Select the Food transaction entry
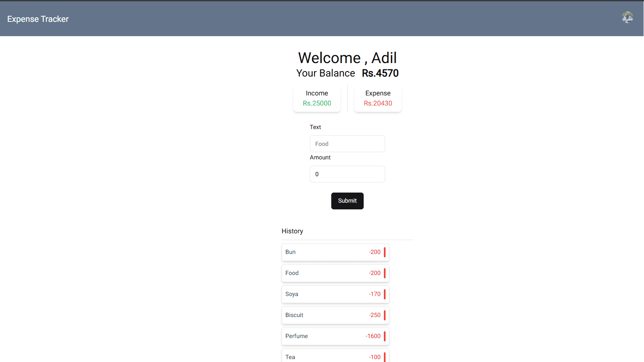This screenshot has height=362, width=644. [335, 273]
